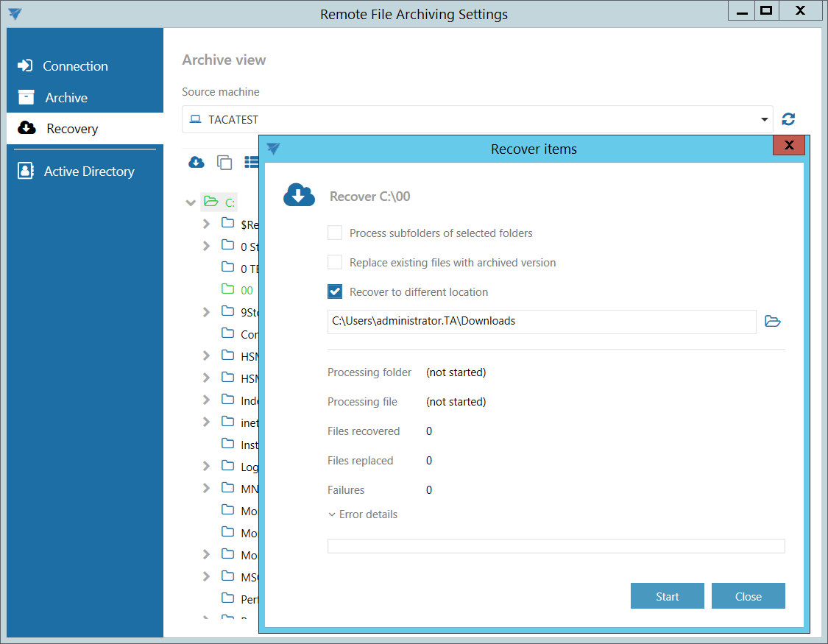The width and height of the screenshot is (828, 644).
Task: Click the Close button in dialog
Action: click(748, 596)
